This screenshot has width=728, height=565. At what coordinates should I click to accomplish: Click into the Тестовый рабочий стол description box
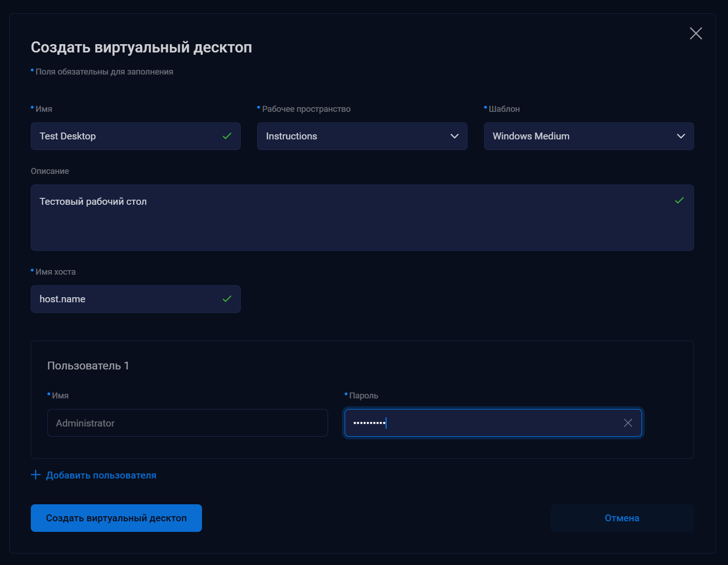tap(350, 221)
